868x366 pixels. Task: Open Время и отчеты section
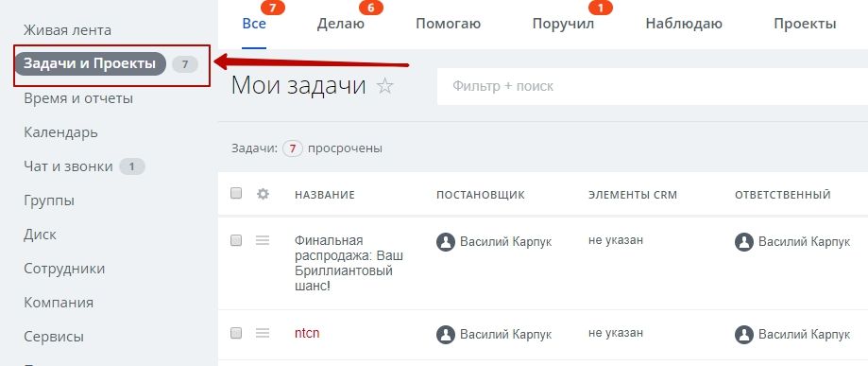[x=78, y=98]
